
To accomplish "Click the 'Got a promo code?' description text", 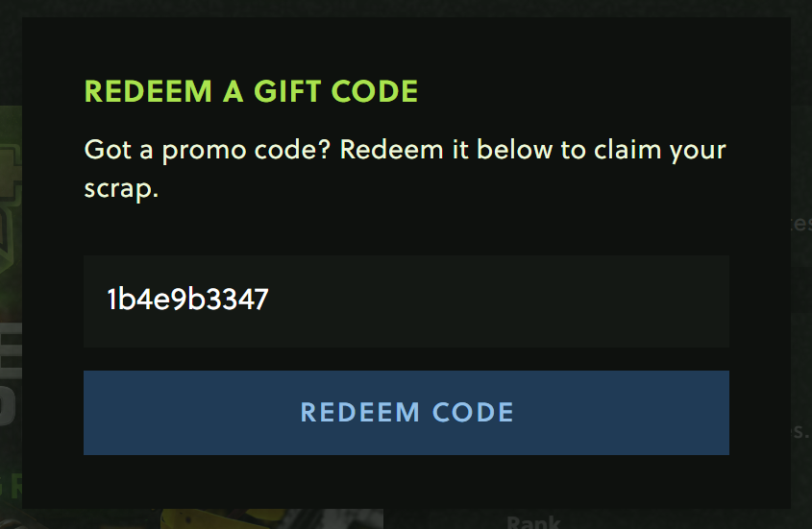I will pyautogui.click(x=208, y=151).
